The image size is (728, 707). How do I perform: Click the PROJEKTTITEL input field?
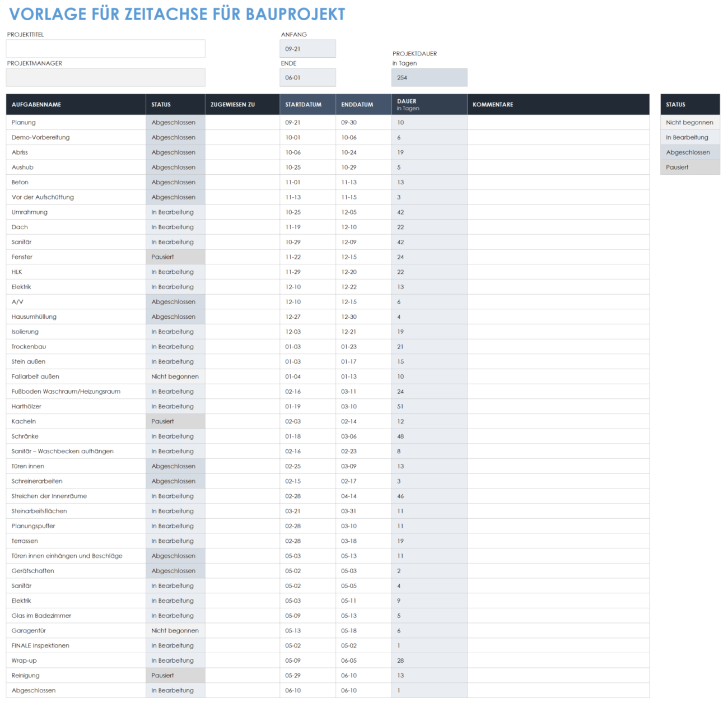(105, 49)
